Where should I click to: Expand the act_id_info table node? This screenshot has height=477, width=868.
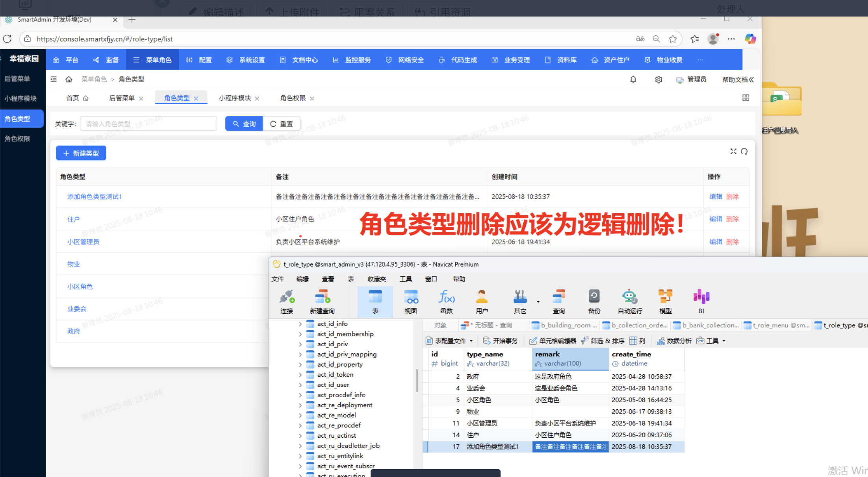pyautogui.click(x=300, y=324)
